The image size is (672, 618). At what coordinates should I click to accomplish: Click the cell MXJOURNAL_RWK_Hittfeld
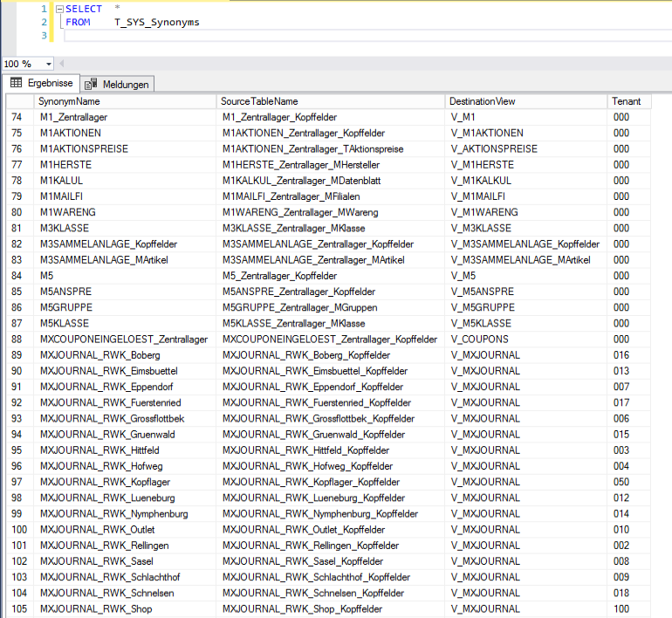125,450
